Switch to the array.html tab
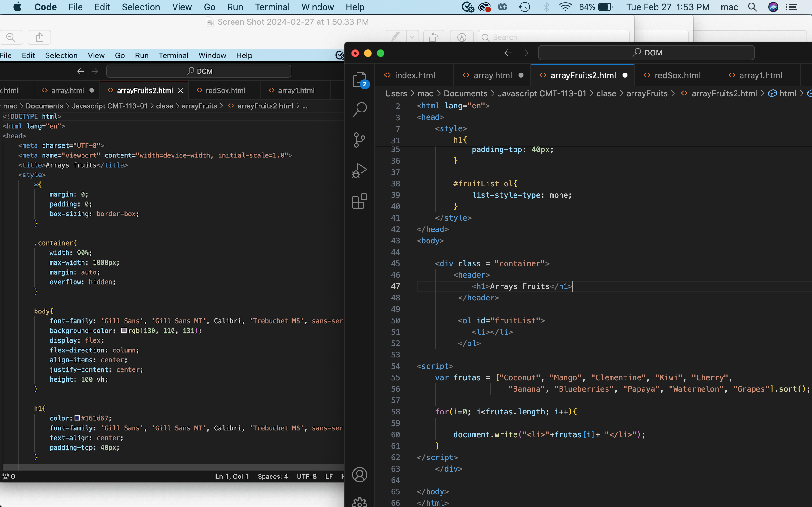The width and height of the screenshot is (812, 507). click(x=492, y=75)
